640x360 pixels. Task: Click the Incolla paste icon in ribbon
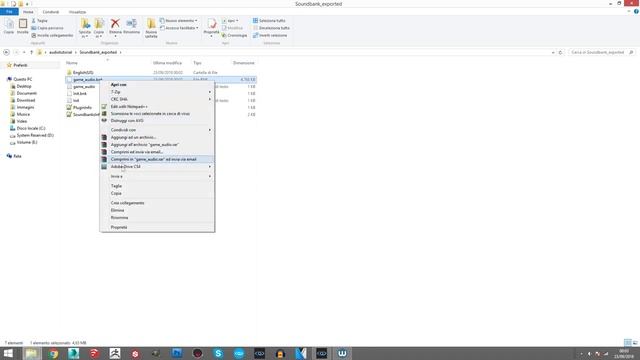(x=22, y=26)
